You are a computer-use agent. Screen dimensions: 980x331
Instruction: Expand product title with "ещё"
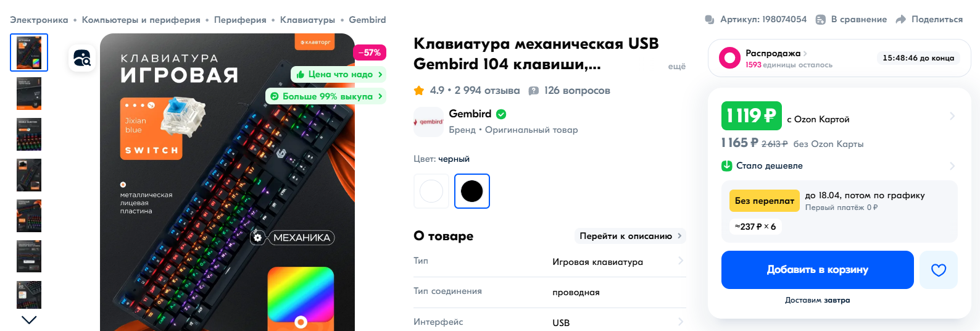tap(677, 66)
